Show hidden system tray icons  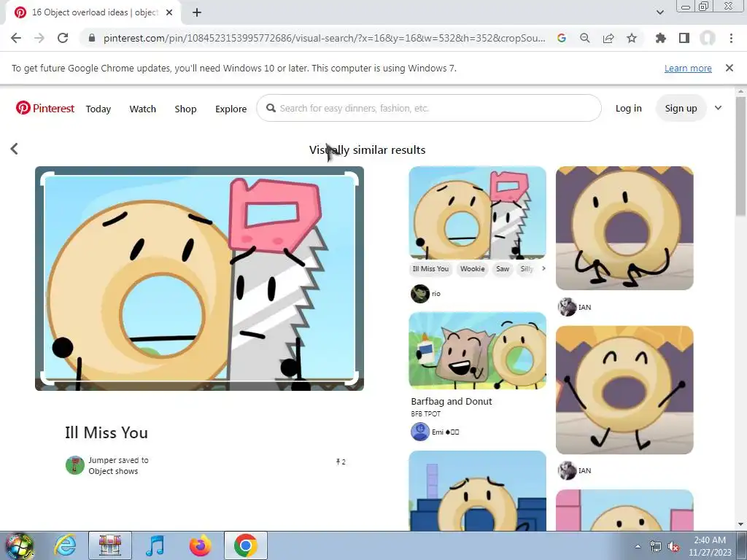[x=638, y=547]
